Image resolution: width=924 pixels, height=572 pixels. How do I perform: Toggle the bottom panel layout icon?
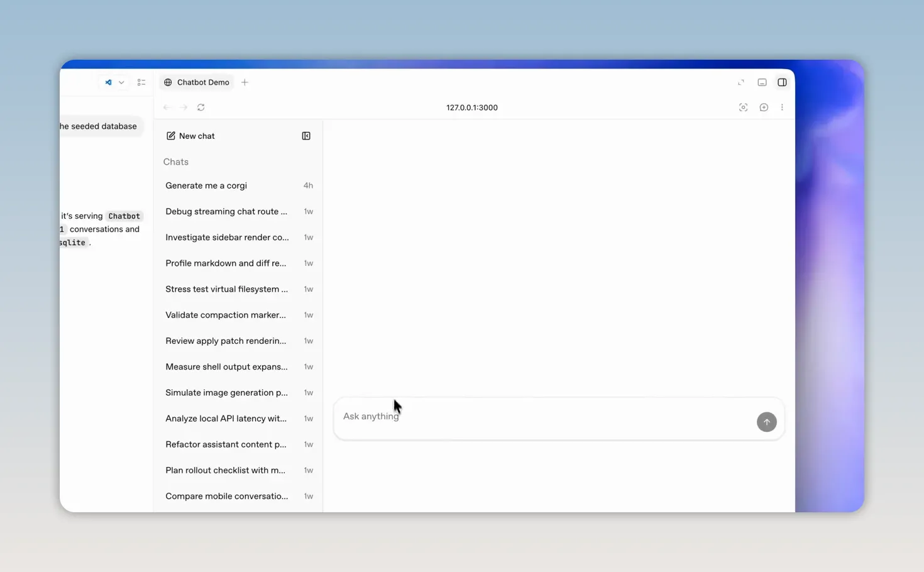click(762, 82)
